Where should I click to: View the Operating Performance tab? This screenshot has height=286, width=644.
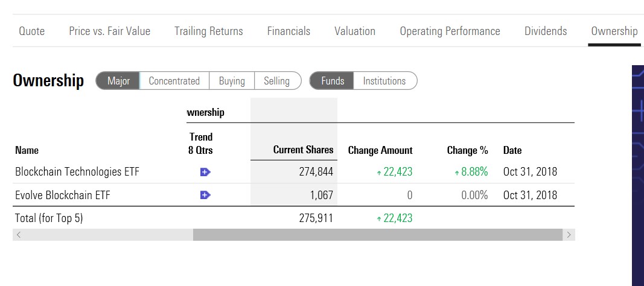tap(450, 31)
